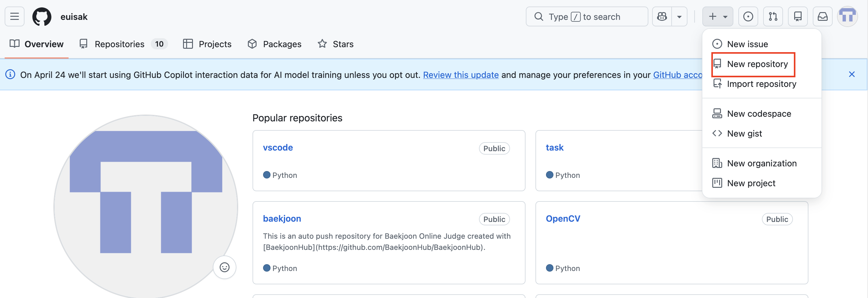Click the set status smiley icon
This screenshot has height=298, width=868.
pos(224,267)
